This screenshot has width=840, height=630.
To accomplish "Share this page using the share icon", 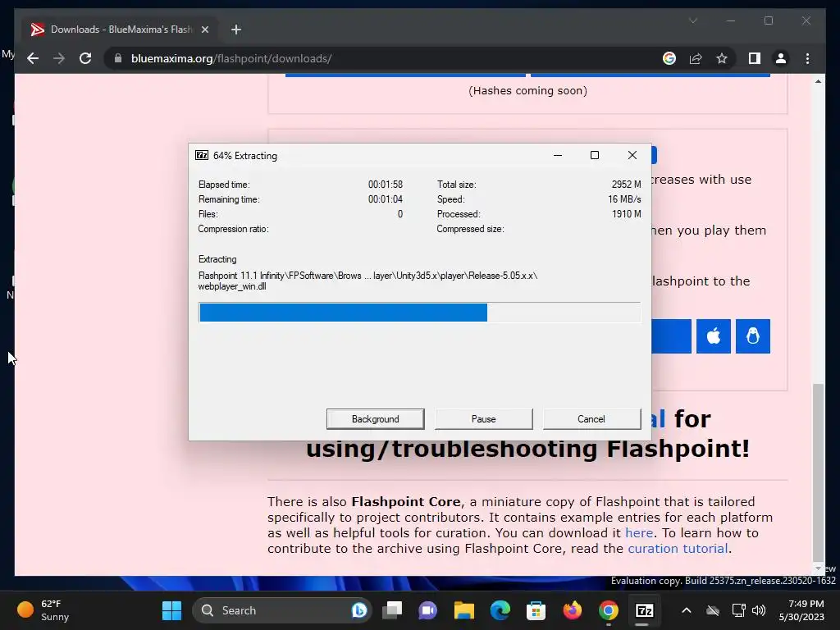I will tap(696, 58).
